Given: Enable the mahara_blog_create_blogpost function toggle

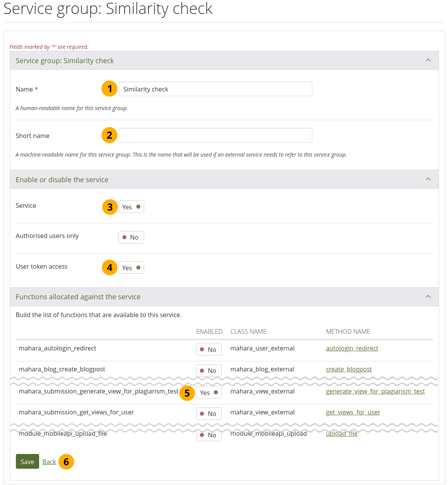Looking at the screenshot, I should point(208,371).
